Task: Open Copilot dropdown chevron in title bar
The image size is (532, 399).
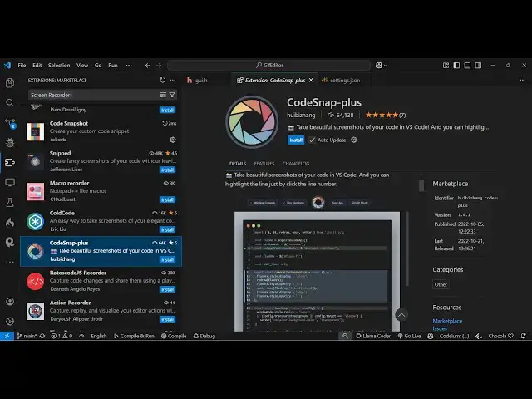Action: [386, 66]
